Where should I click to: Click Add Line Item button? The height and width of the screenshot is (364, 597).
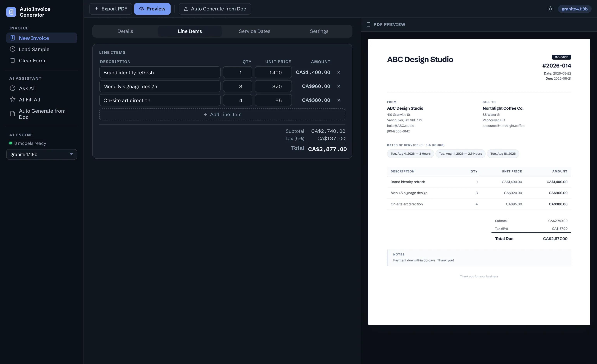(x=222, y=114)
